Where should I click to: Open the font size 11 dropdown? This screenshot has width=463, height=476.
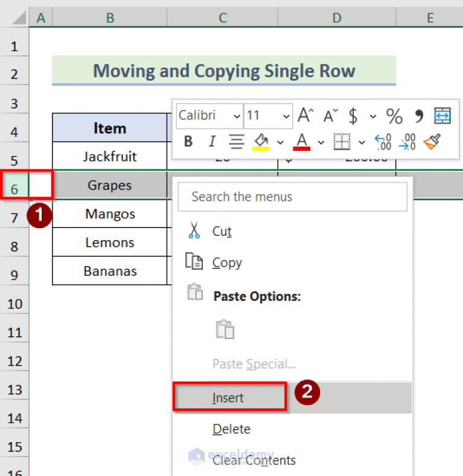[286, 115]
